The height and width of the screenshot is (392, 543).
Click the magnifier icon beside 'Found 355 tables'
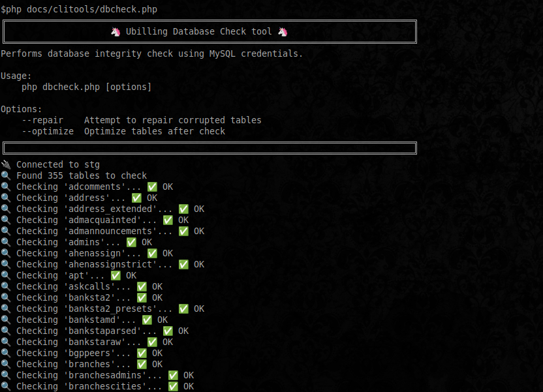(x=6, y=175)
